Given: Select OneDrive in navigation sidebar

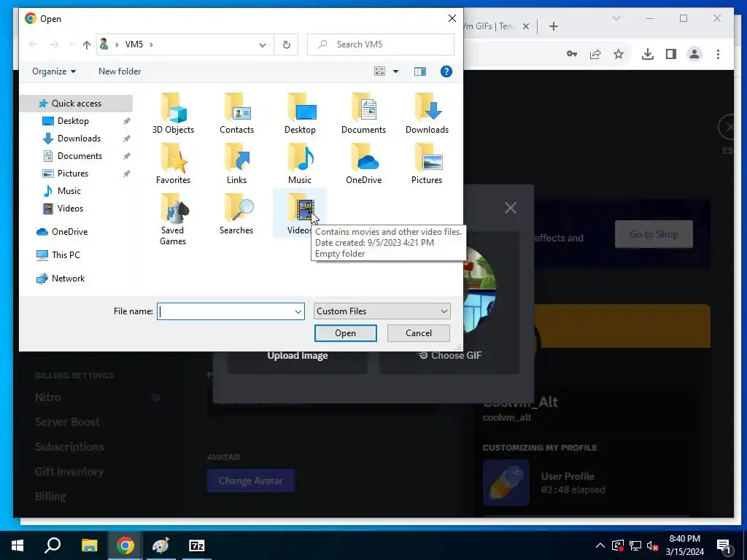Looking at the screenshot, I should 69,232.
